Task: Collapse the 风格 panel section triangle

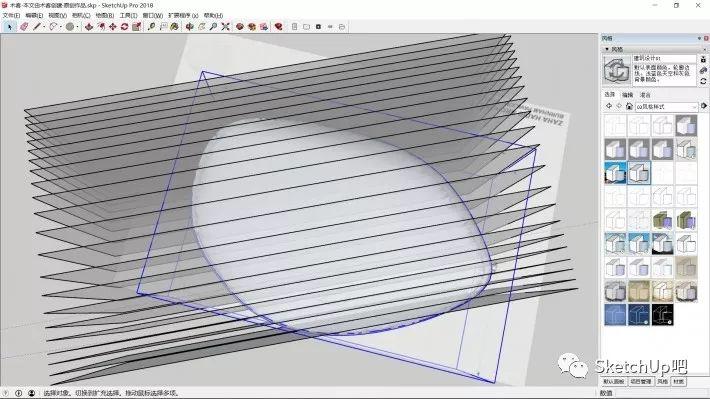Action: [607, 49]
